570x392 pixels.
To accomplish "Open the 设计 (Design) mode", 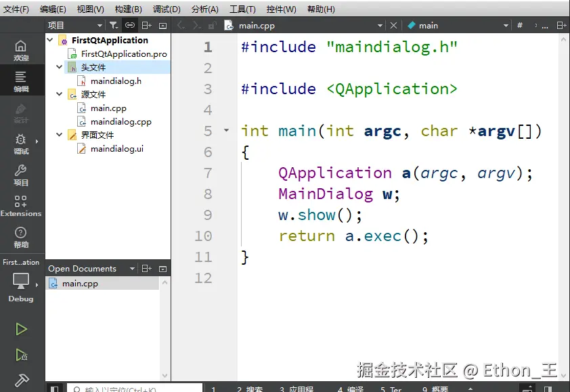I will pyautogui.click(x=21, y=113).
